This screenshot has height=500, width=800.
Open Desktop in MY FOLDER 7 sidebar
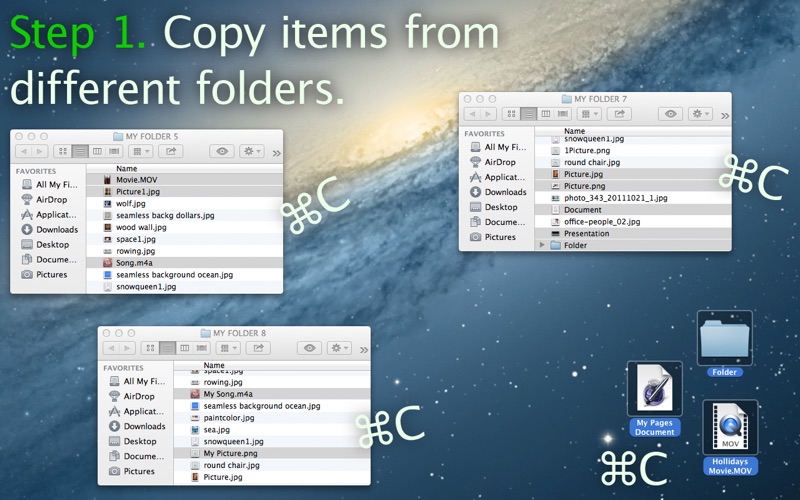click(496, 207)
